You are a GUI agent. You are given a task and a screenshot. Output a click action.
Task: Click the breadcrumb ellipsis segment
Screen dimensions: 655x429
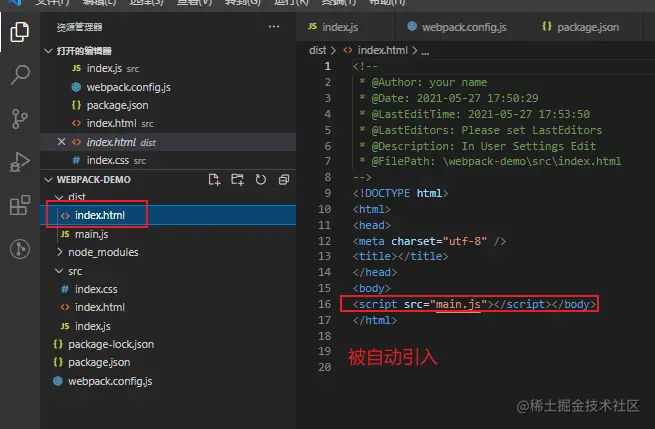[x=425, y=51]
